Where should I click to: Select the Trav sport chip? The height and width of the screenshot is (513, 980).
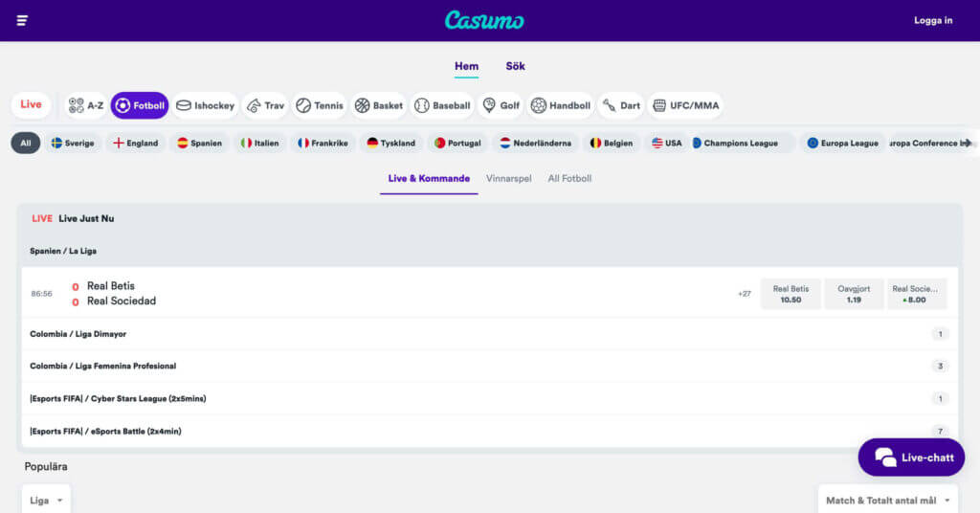click(266, 105)
